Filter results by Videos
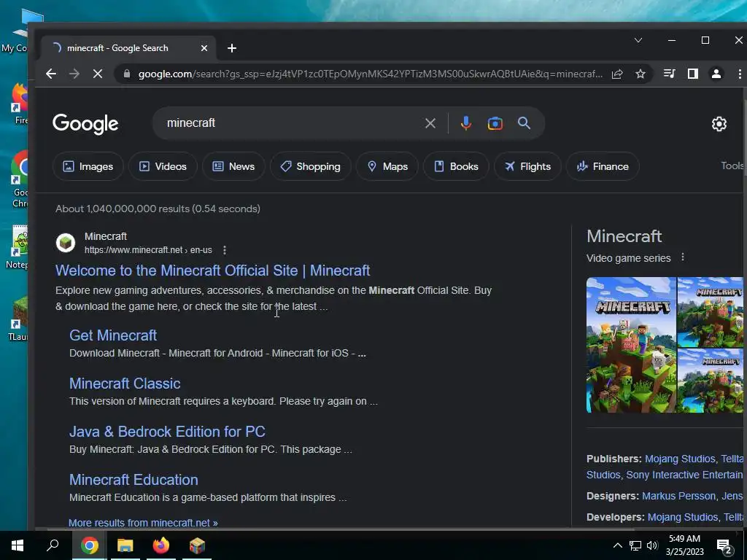This screenshot has height=560, width=747. click(163, 166)
